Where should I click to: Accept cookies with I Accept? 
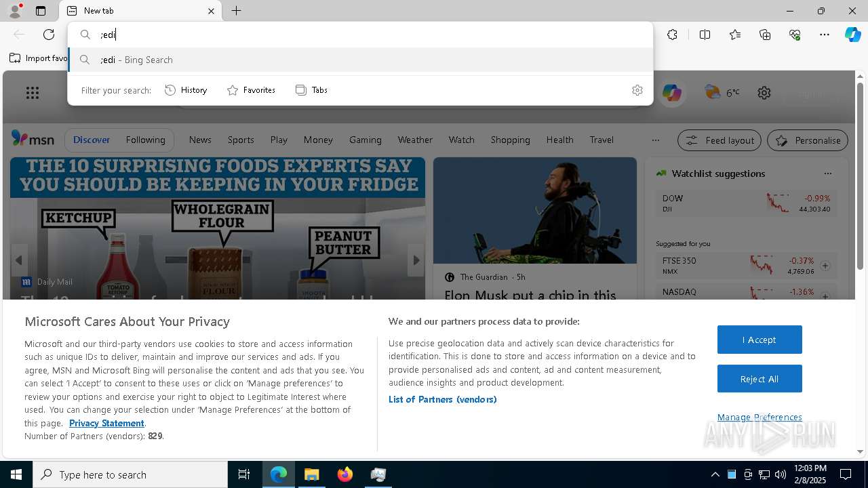point(759,340)
